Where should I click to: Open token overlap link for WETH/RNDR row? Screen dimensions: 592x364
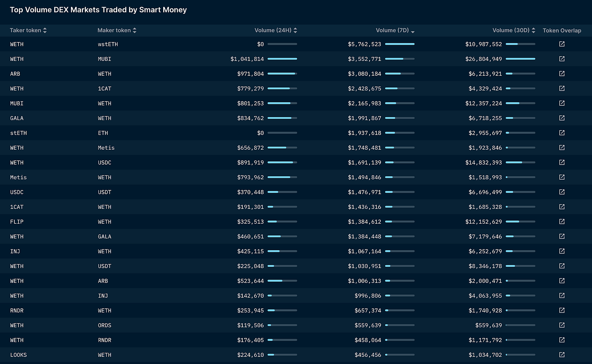click(562, 340)
